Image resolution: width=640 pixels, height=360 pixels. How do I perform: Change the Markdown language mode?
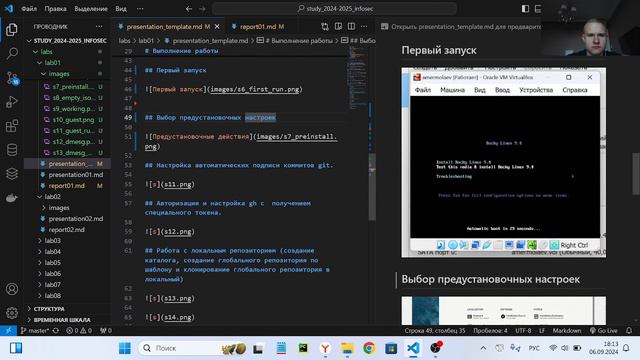pos(567,331)
